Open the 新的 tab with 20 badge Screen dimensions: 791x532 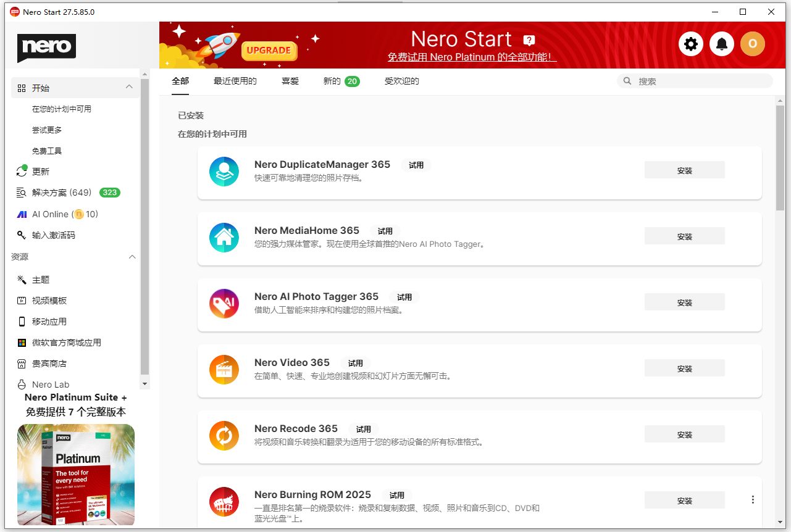(x=341, y=81)
